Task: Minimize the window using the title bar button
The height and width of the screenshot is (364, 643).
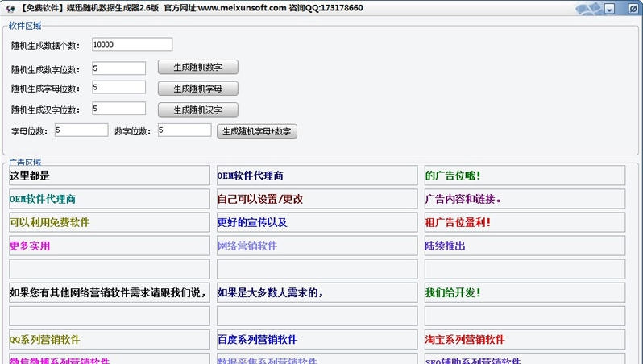Action: [609, 9]
